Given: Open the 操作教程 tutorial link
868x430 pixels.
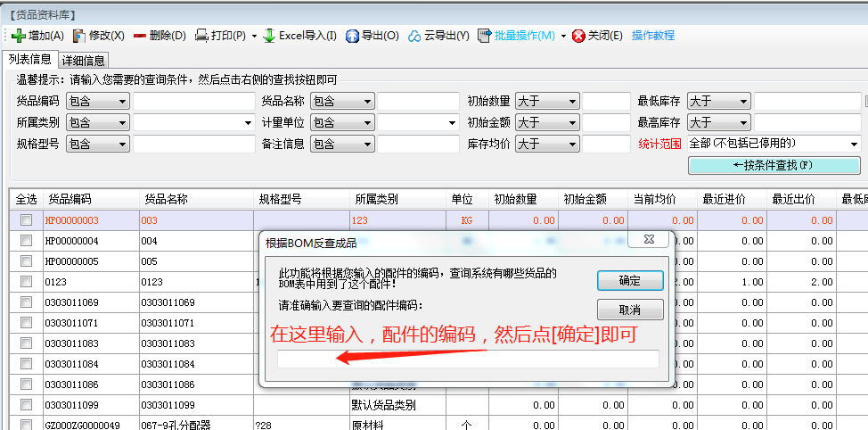Looking at the screenshot, I should [653, 36].
